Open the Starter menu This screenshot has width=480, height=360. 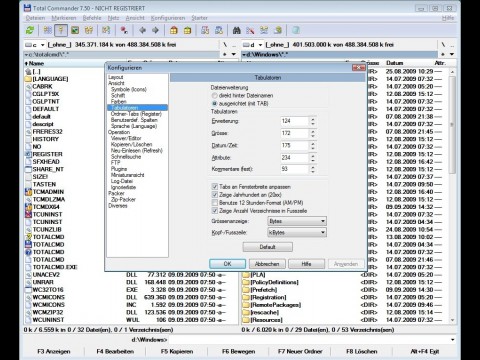click(x=199, y=18)
